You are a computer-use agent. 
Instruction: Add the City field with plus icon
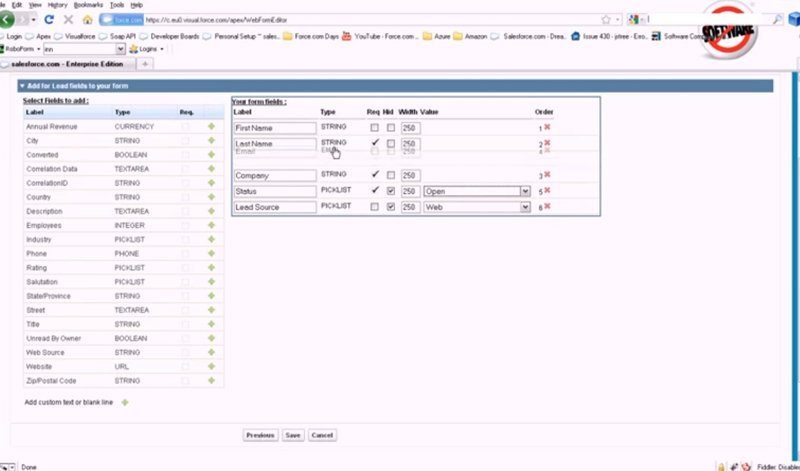[211, 140]
